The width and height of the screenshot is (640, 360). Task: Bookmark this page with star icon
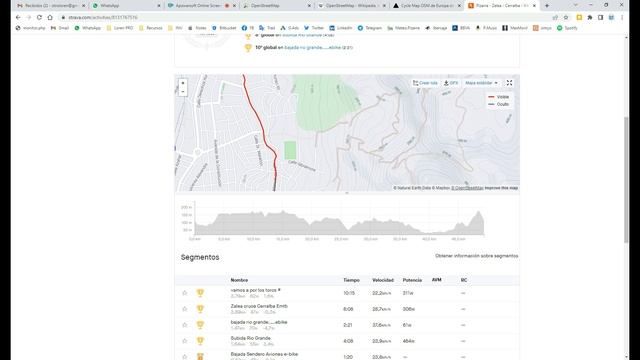click(566, 18)
